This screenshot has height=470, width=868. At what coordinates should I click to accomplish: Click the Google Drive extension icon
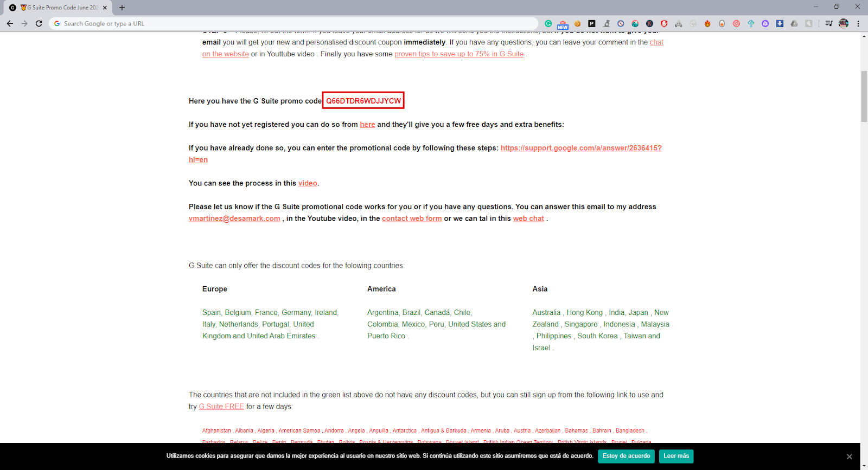click(x=794, y=23)
